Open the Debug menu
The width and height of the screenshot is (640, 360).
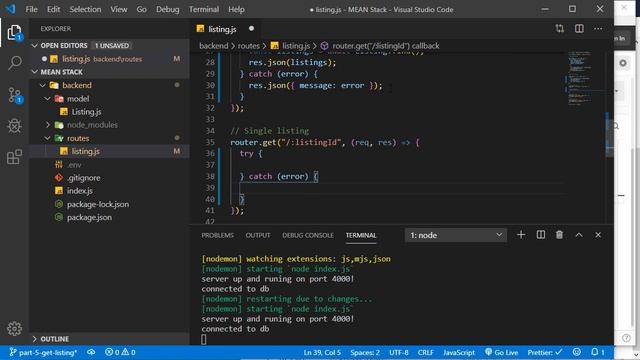pos(167,9)
